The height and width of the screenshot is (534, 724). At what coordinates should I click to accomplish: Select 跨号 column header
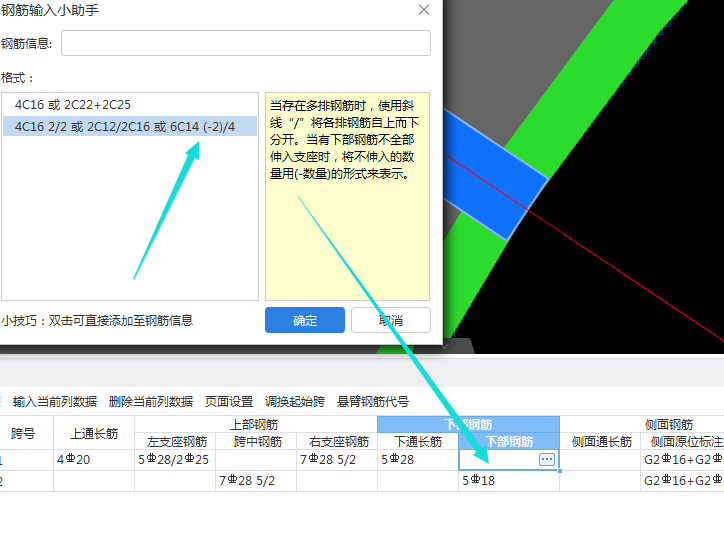(x=23, y=433)
